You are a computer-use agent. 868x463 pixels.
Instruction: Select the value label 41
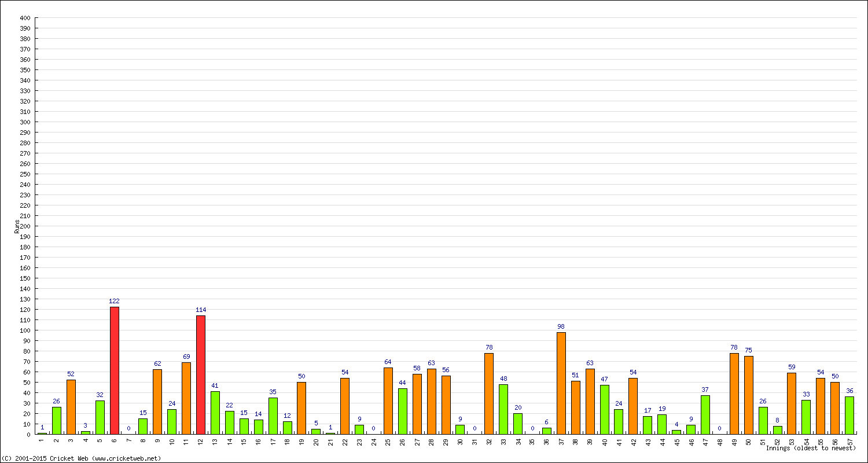[215, 385]
